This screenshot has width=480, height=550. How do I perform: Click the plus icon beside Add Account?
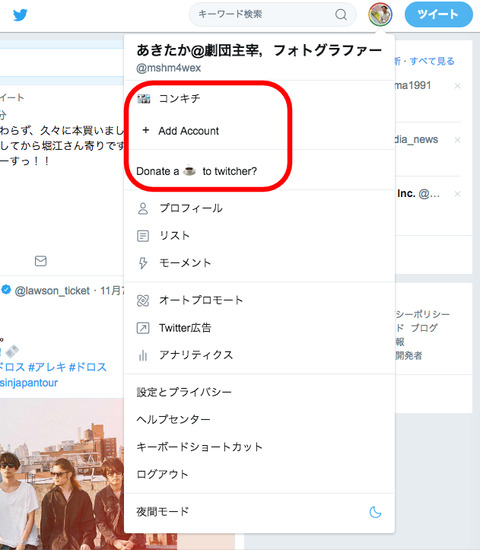(x=145, y=130)
